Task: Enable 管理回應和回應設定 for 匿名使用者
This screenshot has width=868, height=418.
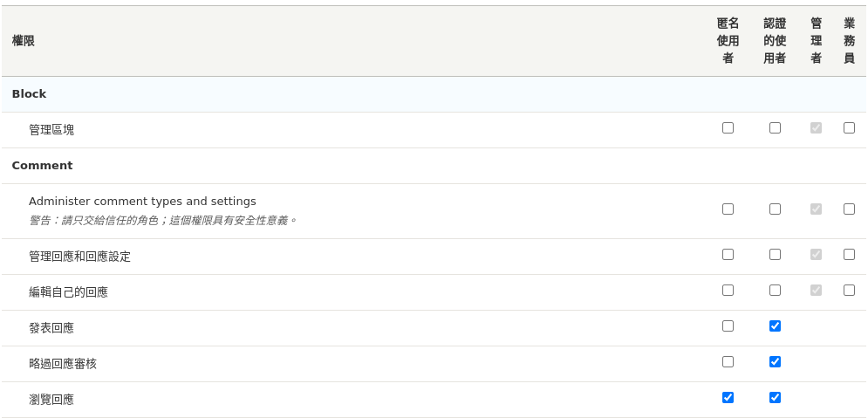Action: pos(728,254)
